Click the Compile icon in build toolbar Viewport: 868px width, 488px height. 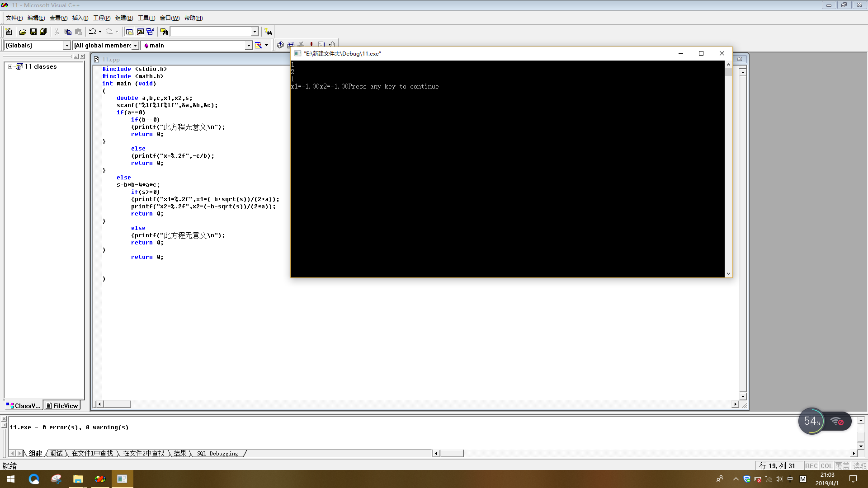(280, 45)
